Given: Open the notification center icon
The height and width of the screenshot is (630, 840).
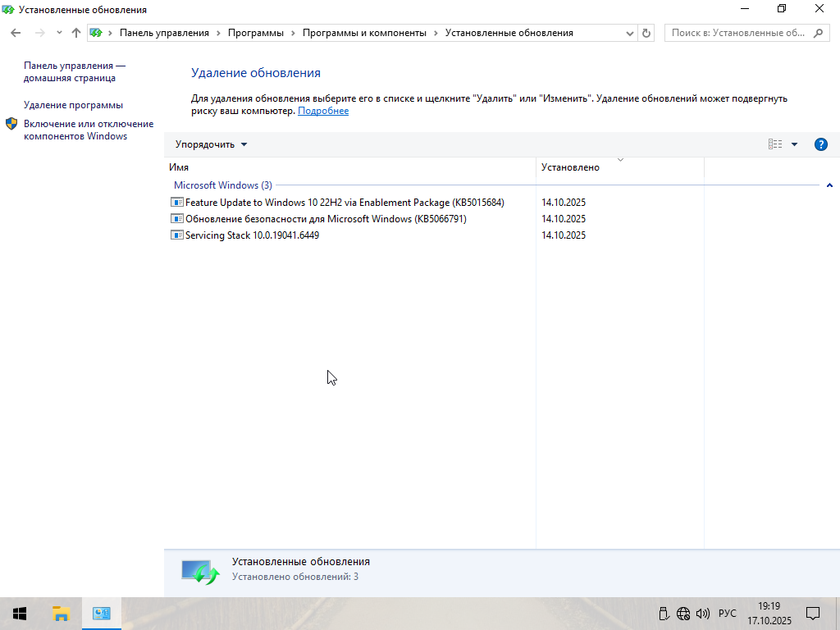Looking at the screenshot, I should [813, 614].
